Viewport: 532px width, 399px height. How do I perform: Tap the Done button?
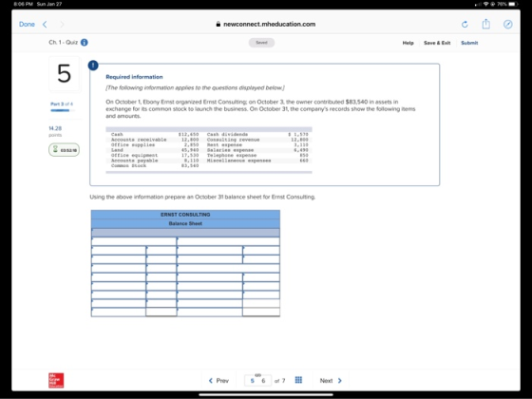tap(27, 24)
